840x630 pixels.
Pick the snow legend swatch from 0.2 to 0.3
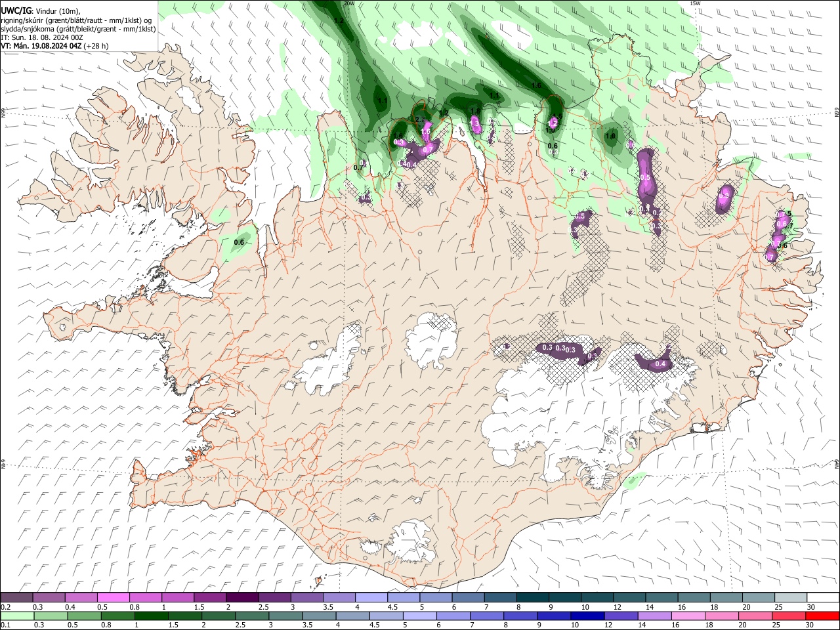[x=16, y=597]
